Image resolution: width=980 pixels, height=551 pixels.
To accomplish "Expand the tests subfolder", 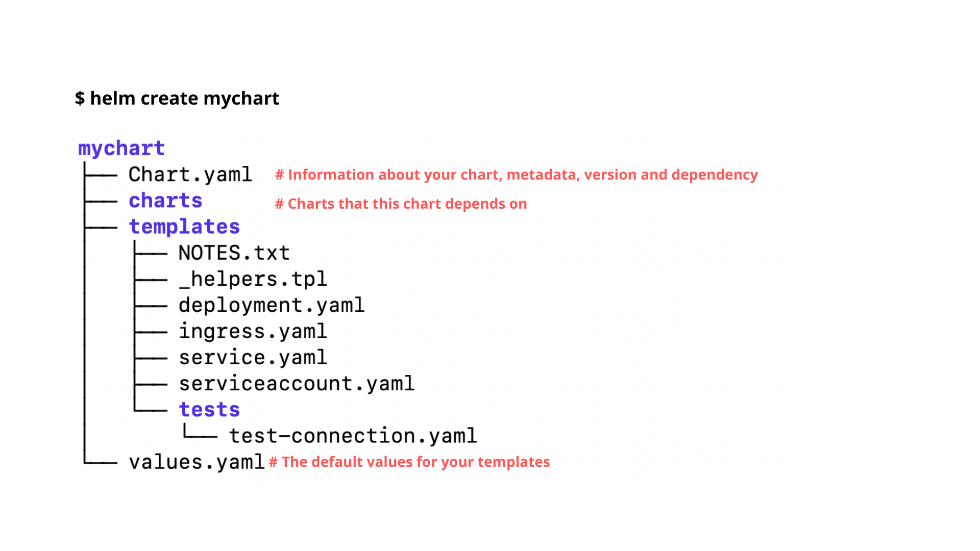I will point(209,410).
